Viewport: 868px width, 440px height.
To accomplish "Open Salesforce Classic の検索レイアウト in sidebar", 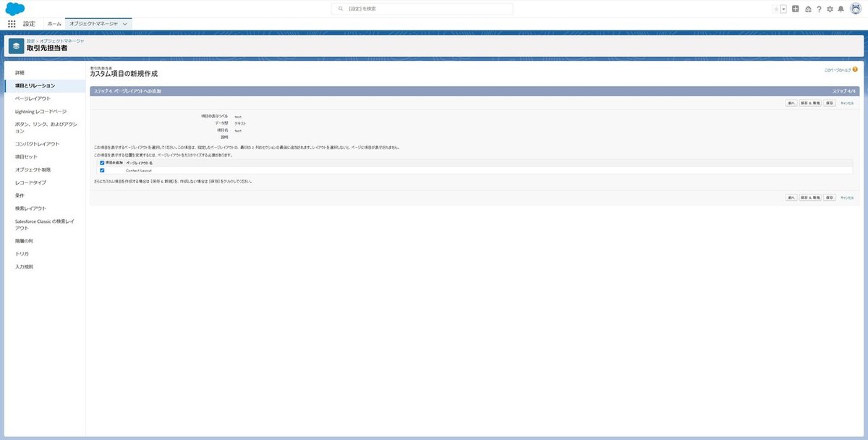I will (x=44, y=224).
